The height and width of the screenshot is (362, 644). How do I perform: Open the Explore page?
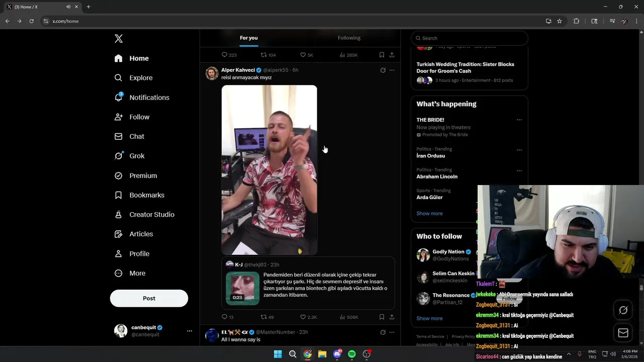(133, 78)
